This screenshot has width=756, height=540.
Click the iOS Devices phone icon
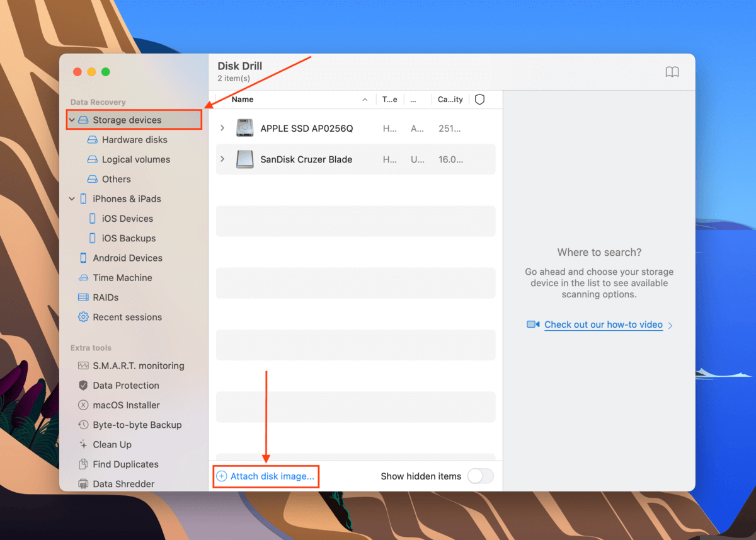coord(93,219)
